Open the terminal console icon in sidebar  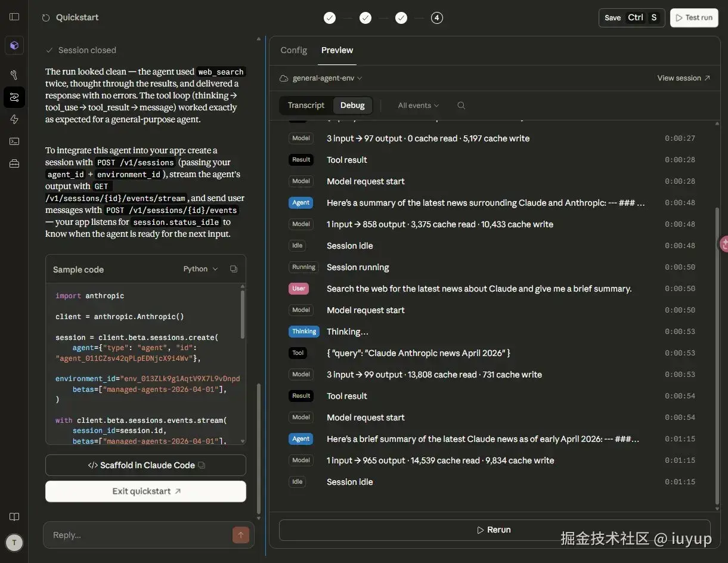(14, 141)
